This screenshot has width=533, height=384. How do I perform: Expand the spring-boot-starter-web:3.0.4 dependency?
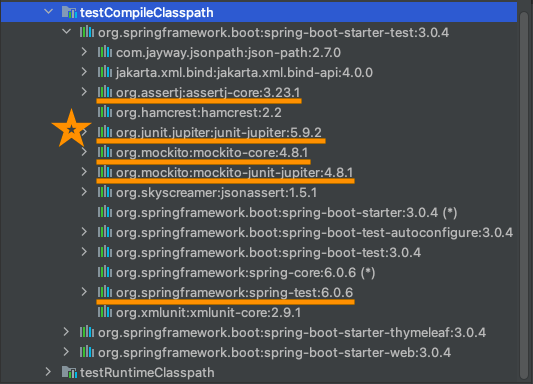point(66,352)
